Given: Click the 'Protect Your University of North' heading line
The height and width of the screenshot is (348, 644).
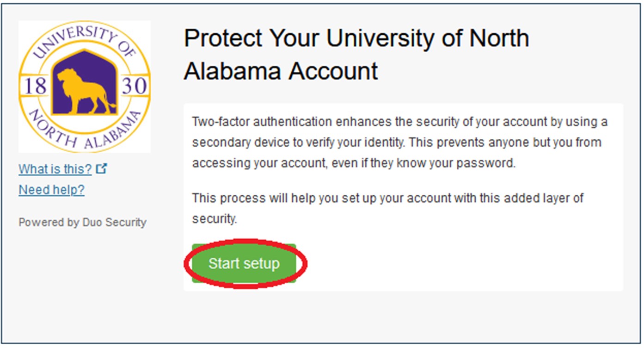Looking at the screenshot, I should (x=356, y=38).
